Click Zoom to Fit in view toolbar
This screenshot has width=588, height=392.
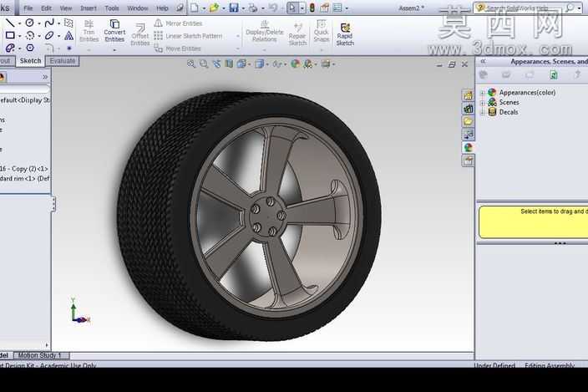pyautogui.click(x=191, y=64)
